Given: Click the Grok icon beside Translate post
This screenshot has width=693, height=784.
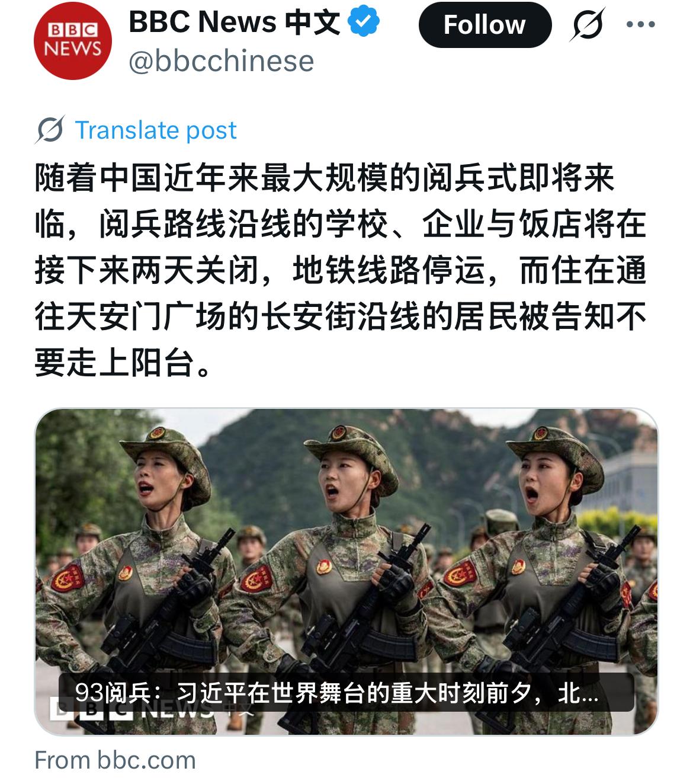Looking at the screenshot, I should pyautogui.click(x=50, y=130).
